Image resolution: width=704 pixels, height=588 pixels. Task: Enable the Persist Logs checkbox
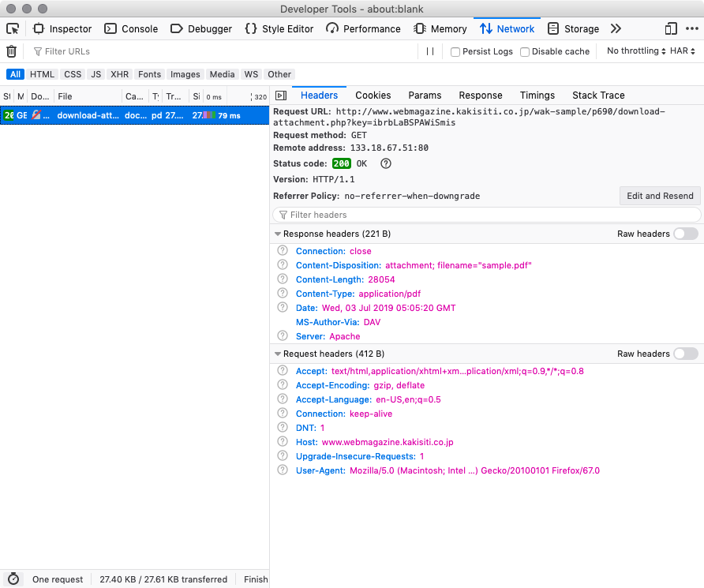point(455,52)
